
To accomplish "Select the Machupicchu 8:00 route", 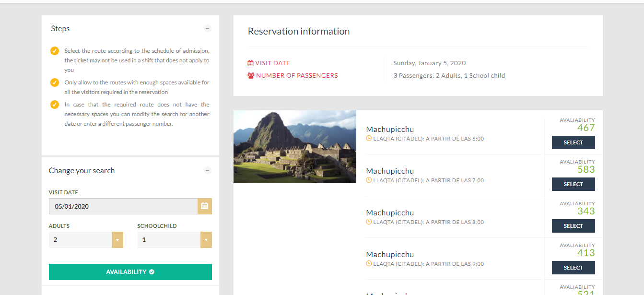I will [x=574, y=226].
